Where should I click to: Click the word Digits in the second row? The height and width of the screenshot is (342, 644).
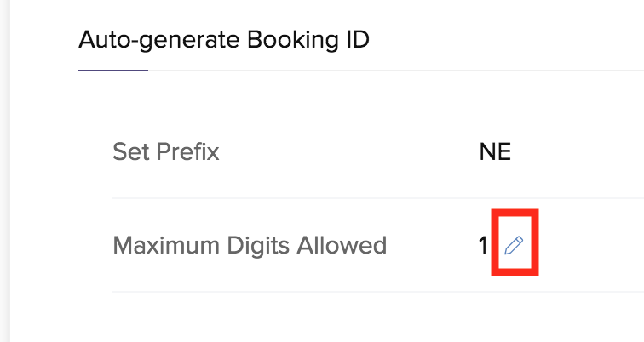[259, 246]
